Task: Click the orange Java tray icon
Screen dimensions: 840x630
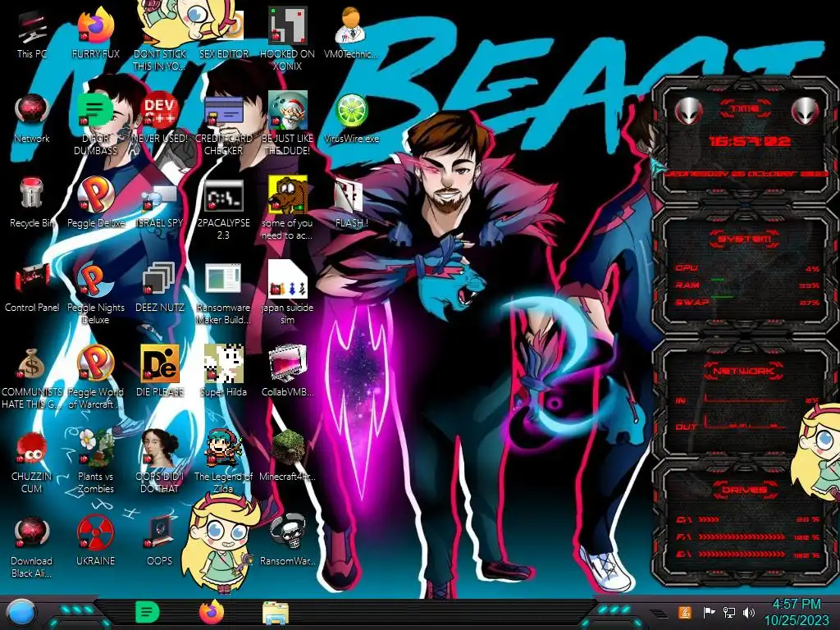Action: click(685, 612)
